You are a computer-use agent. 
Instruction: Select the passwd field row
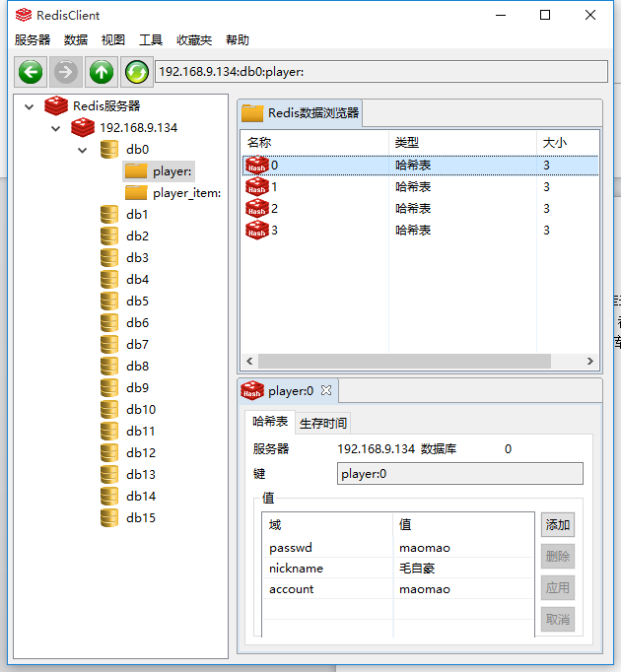(398, 548)
